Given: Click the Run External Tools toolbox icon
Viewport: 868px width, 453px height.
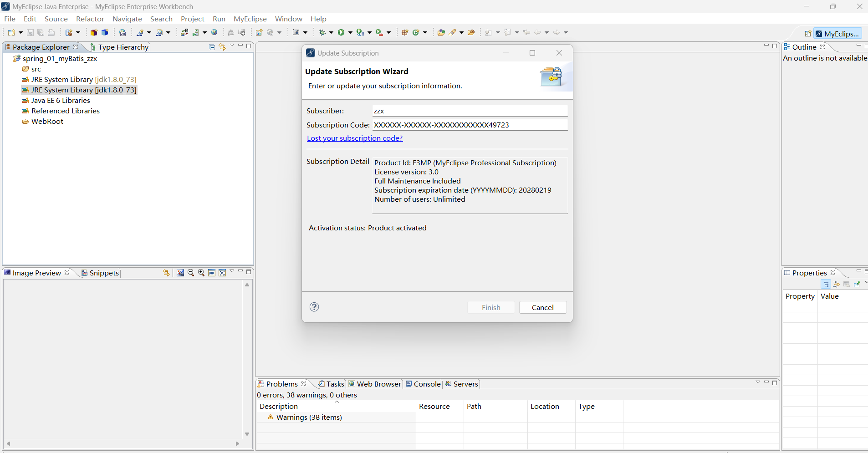Looking at the screenshot, I should coord(379,32).
